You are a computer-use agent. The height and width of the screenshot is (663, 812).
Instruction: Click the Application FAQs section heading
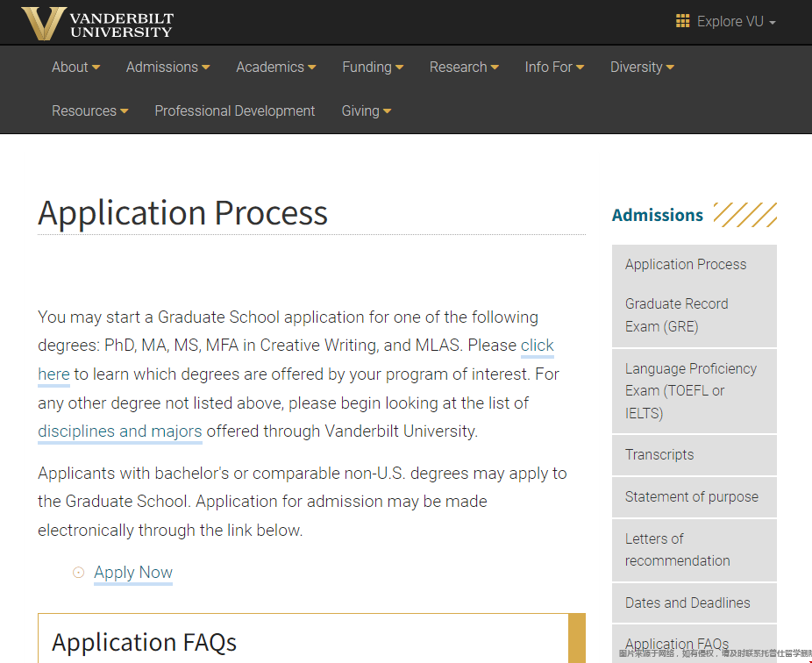click(x=144, y=642)
